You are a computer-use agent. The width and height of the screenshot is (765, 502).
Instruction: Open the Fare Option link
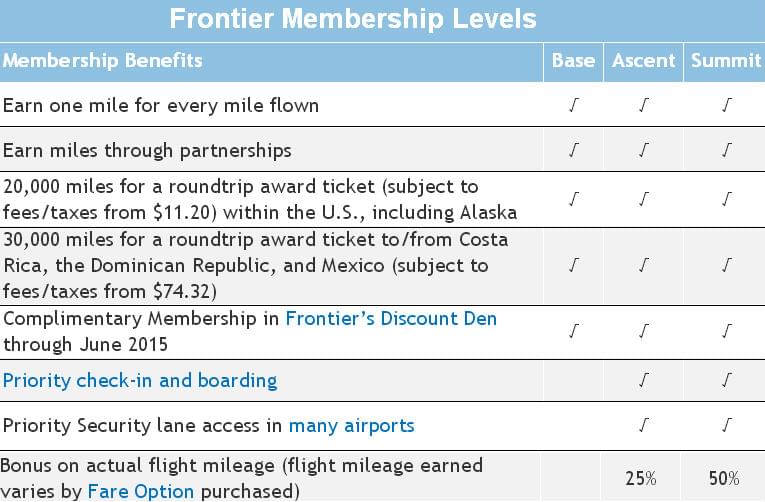pyautogui.click(x=141, y=491)
